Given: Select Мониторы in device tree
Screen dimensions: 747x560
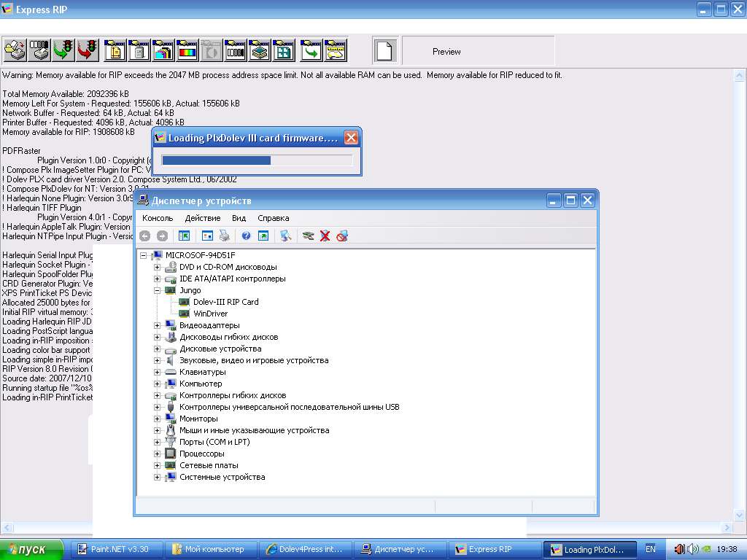Looking at the screenshot, I should click(198, 419).
